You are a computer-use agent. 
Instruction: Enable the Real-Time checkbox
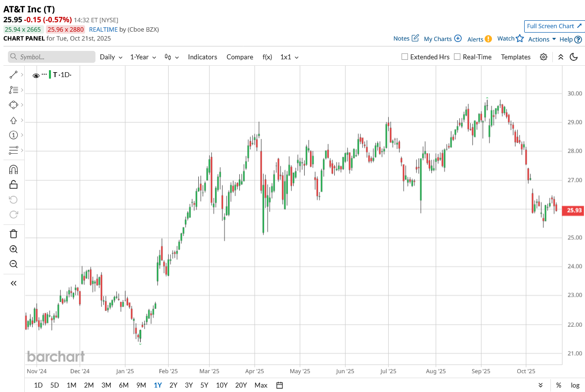click(457, 57)
